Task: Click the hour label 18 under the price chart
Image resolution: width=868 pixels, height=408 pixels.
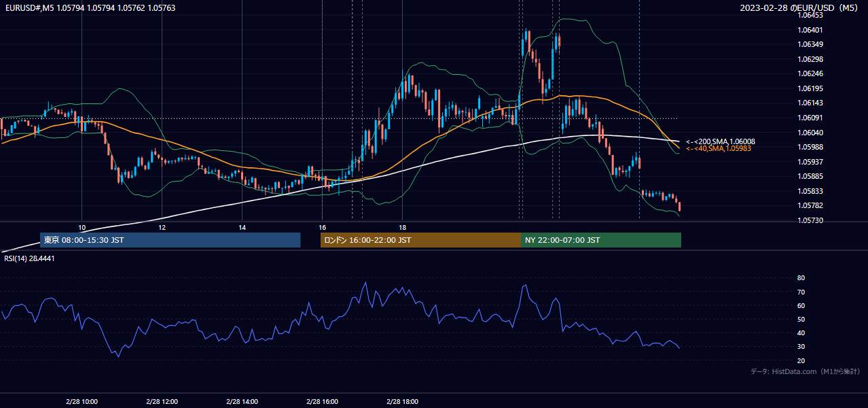Action: pyautogui.click(x=402, y=227)
